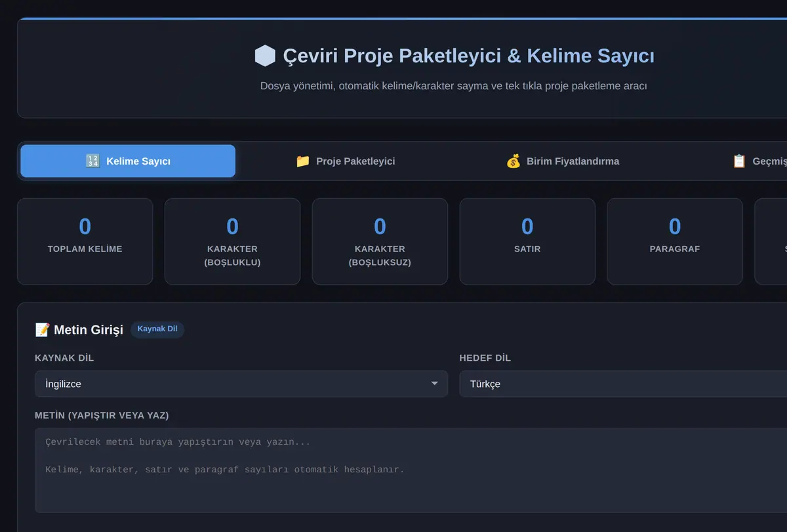The image size is (787, 532).
Task: Click the KAYNAK DİL field label
Action: click(x=64, y=358)
